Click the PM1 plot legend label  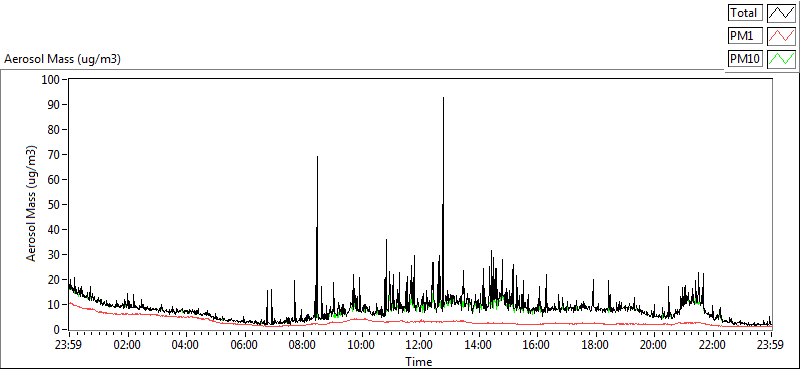[x=745, y=36]
